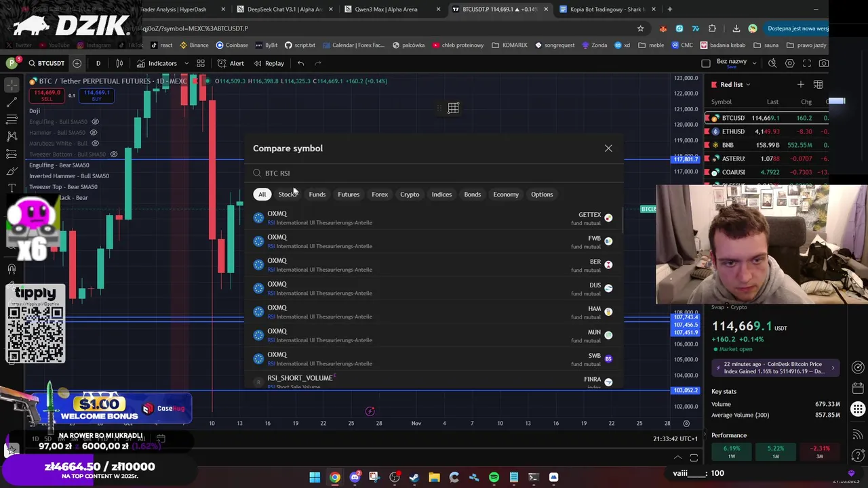868x488 pixels.
Task: Filter compare results by Crypto
Action: pyautogui.click(x=410, y=195)
